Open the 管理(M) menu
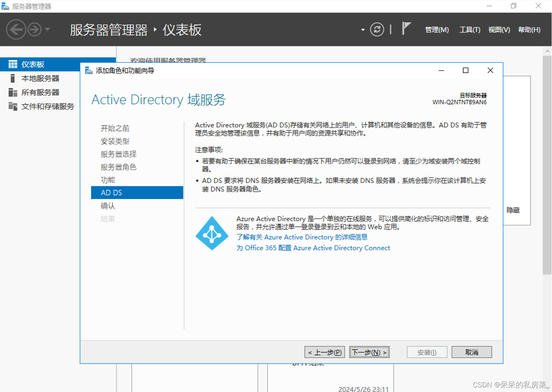 (x=437, y=30)
